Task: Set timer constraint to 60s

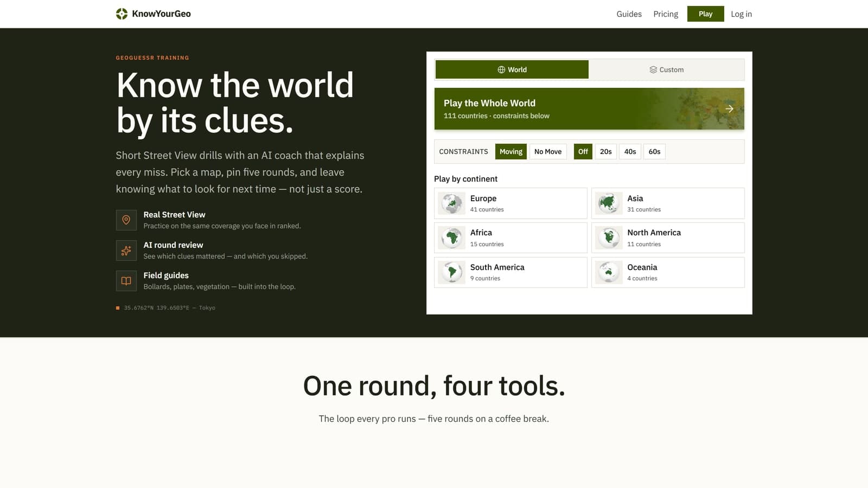Action: point(655,151)
